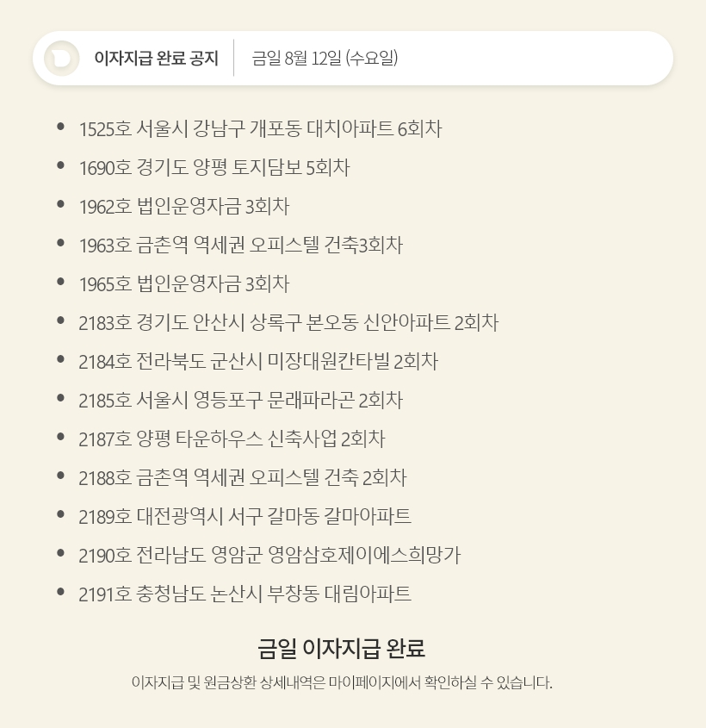Open 2185호 서울시 영등포구 문래파라곤
This screenshot has height=728, width=706.
tap(240, 401)
